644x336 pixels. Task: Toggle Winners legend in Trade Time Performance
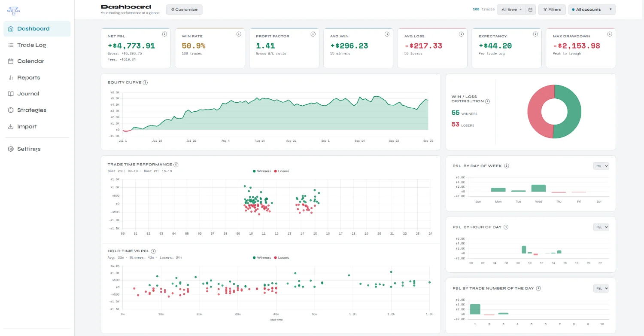click(262, 171)
